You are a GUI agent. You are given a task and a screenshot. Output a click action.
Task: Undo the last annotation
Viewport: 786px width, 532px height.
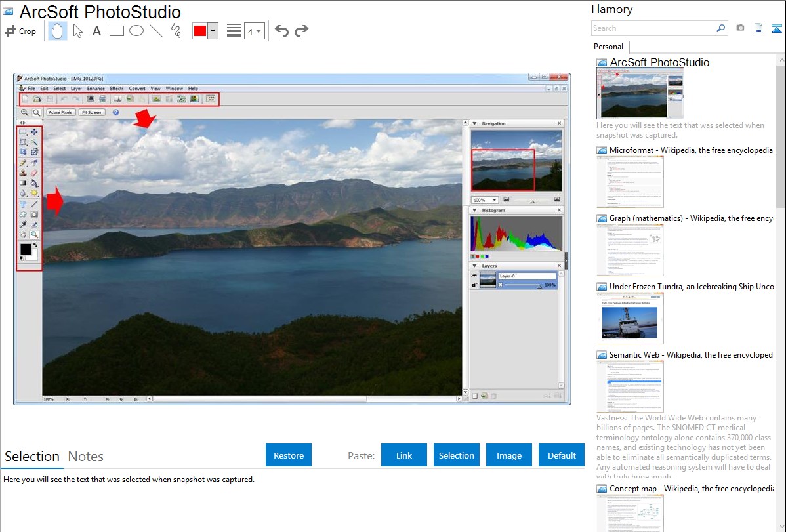(x=281, y=31)
